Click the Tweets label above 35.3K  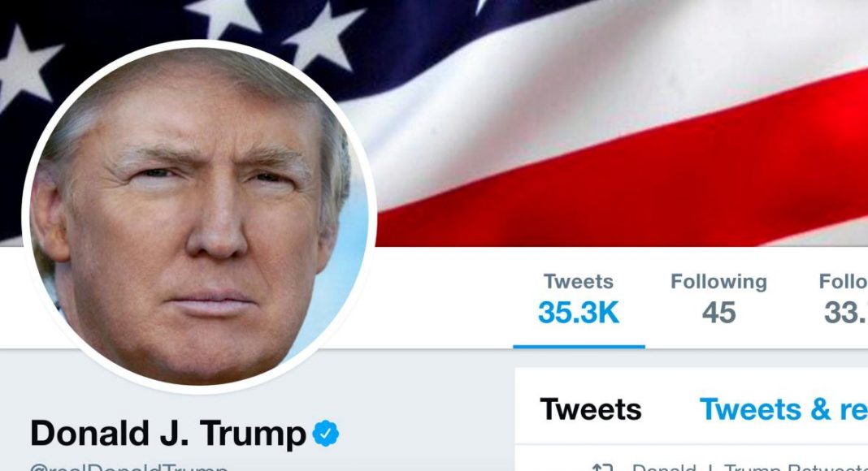tap(579, 282)
